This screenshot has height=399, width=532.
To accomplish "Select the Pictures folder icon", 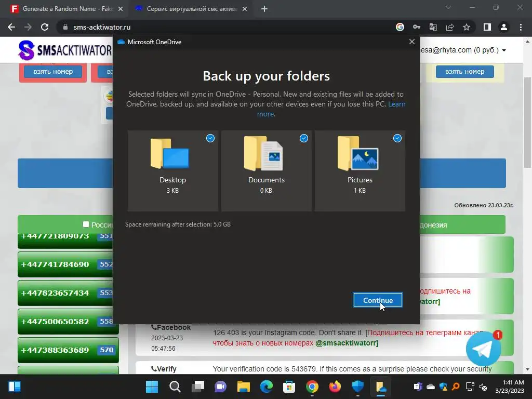I will click(x=358, y=154).
